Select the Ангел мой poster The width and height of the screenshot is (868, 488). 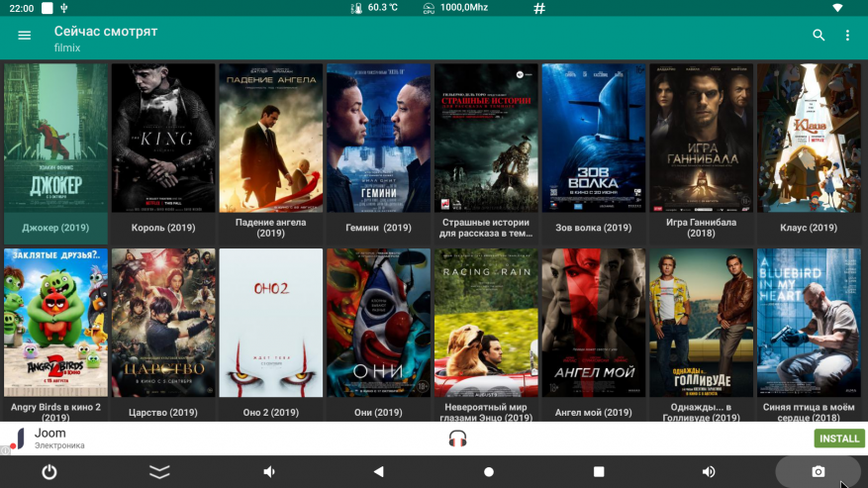[x=594, y=323]
